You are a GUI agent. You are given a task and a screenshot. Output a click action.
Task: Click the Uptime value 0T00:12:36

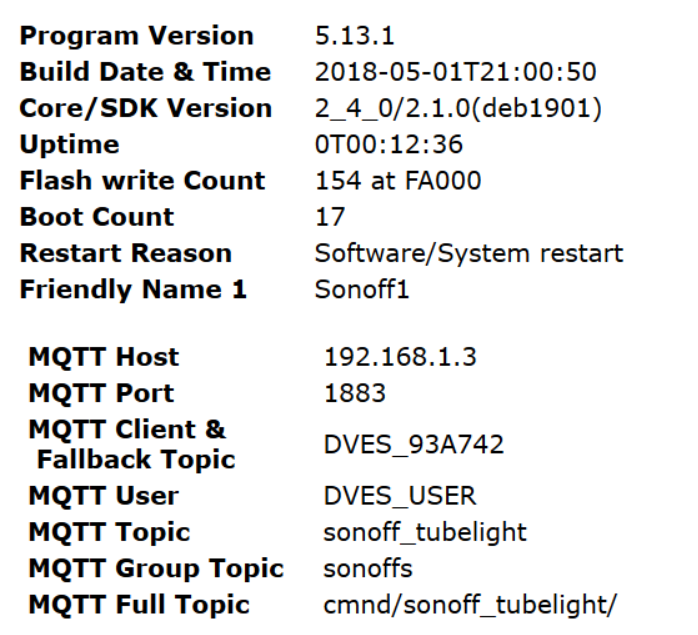point(389,144)
